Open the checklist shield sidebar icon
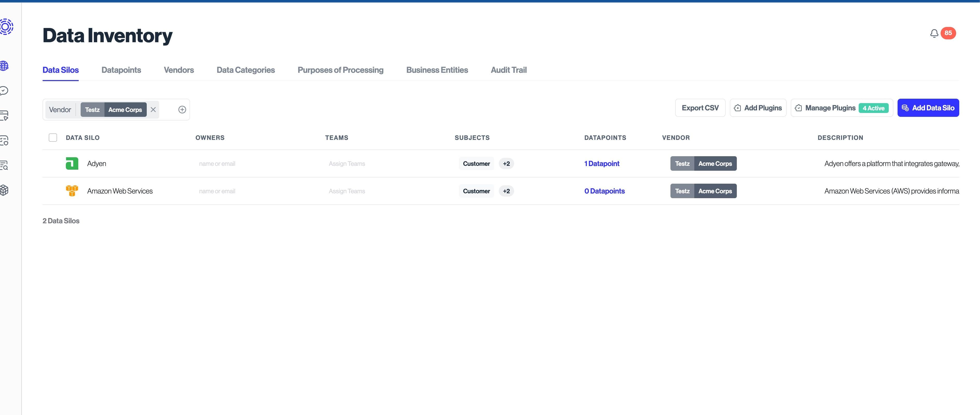980x415 pixels. pyautogui.click(x=4, y=141)
